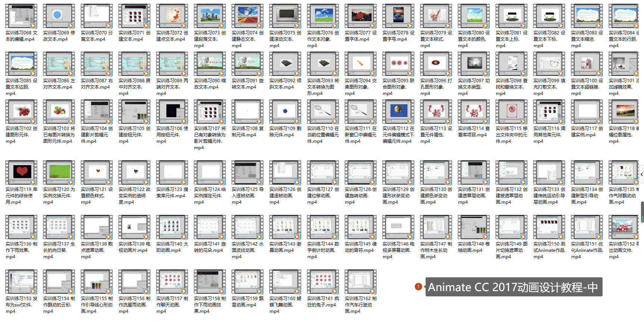Viewport: 644px width, 324px height.
Task: Select the filename 实训练习108 复制元件.mp4
Action: click(248, 132)
